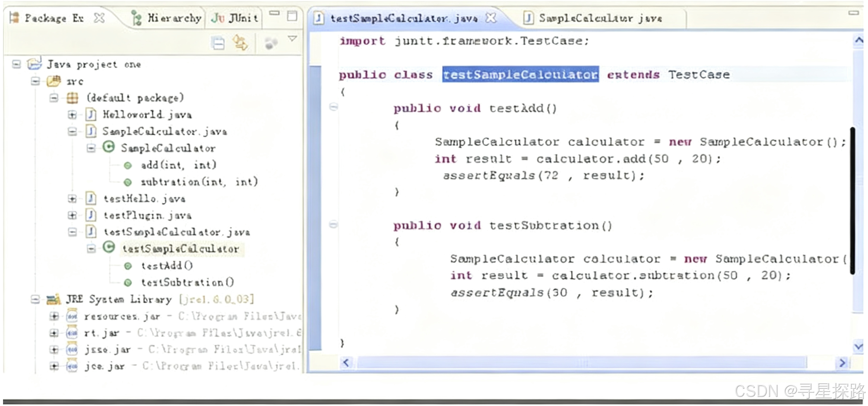Fold the testAdd() method in the editor

(333, 107)
